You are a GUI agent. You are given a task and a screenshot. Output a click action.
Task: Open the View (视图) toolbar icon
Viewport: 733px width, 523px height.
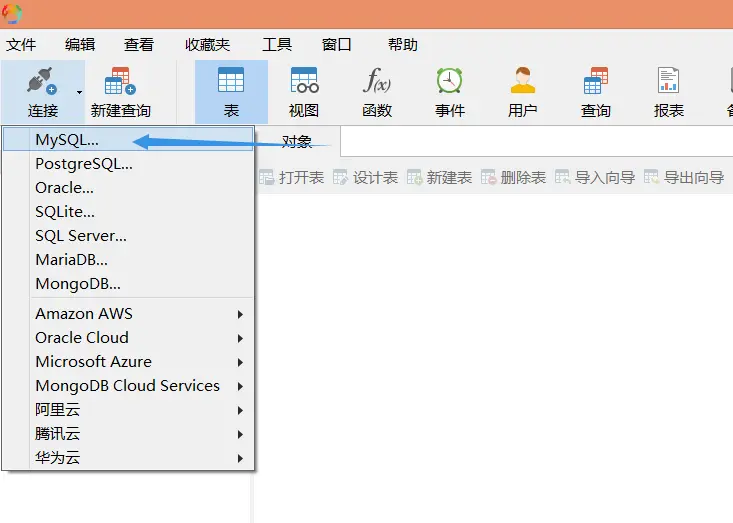[304, 80]
